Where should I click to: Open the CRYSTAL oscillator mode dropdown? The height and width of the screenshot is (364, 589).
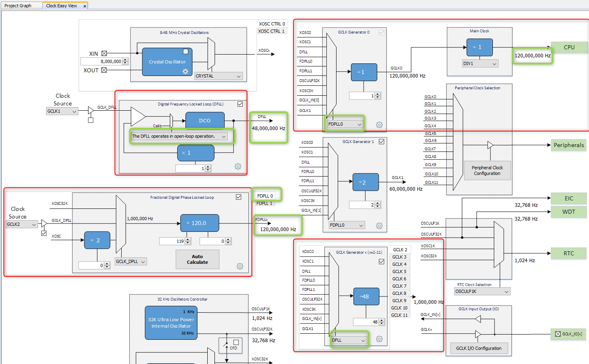coord(218,76)
